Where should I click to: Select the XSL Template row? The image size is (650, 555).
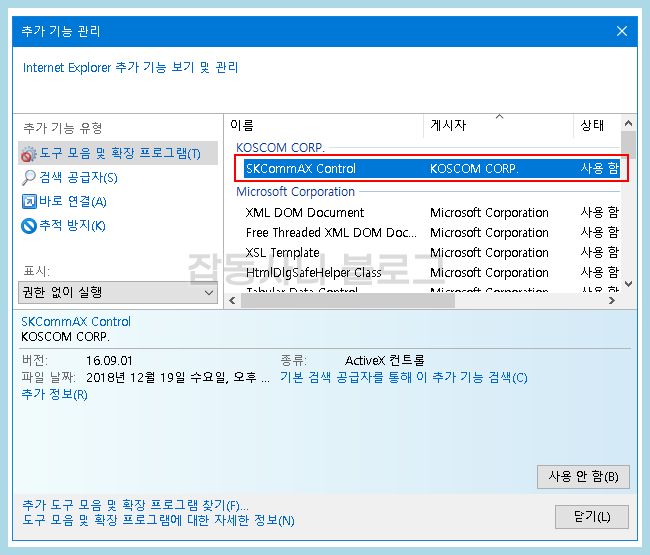pyautogui.click(x=432, y=252)
